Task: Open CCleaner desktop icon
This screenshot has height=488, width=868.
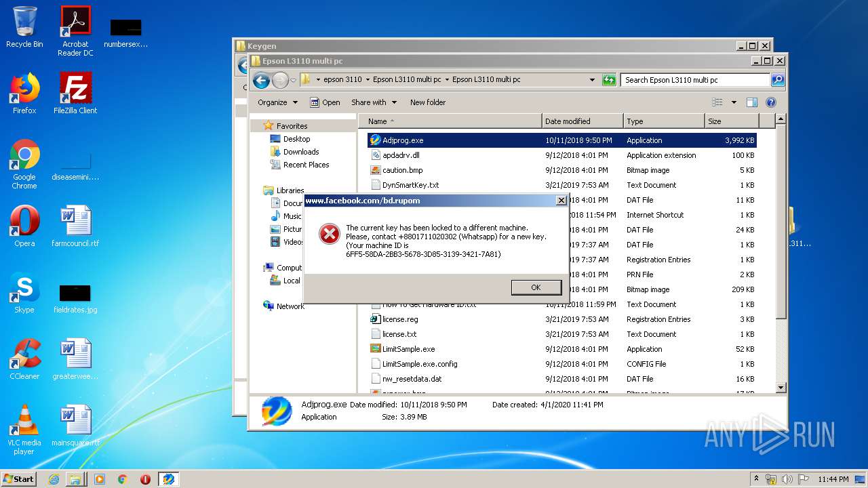Action: pyautogui.click(x=24, y=359)
